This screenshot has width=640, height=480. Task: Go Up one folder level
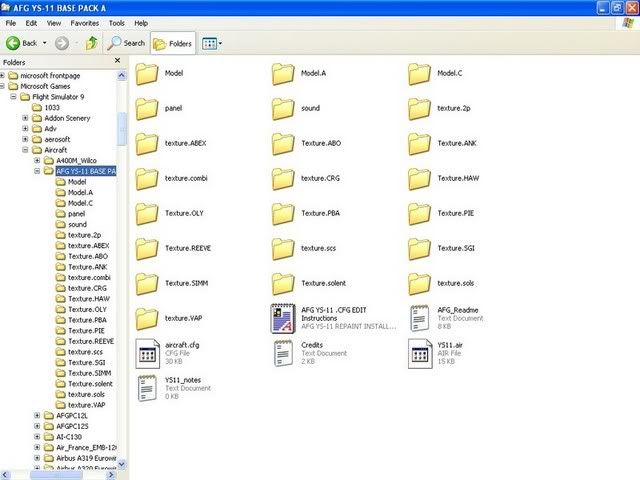(x=91, y=43)
